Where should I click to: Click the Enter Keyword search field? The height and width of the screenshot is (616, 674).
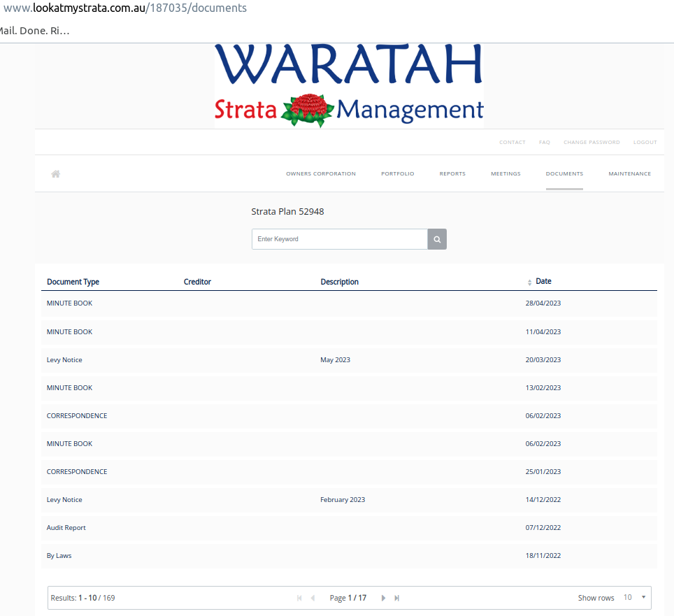pyautogui.click(x=340, y=239)
